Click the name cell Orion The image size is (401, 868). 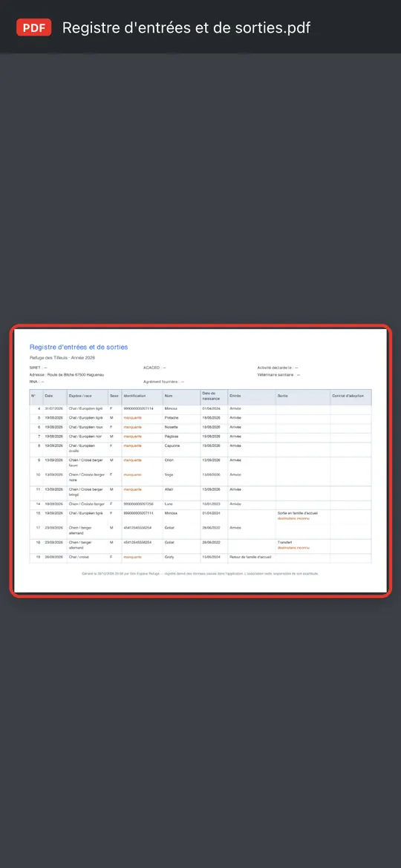click(x=169, y=460)
